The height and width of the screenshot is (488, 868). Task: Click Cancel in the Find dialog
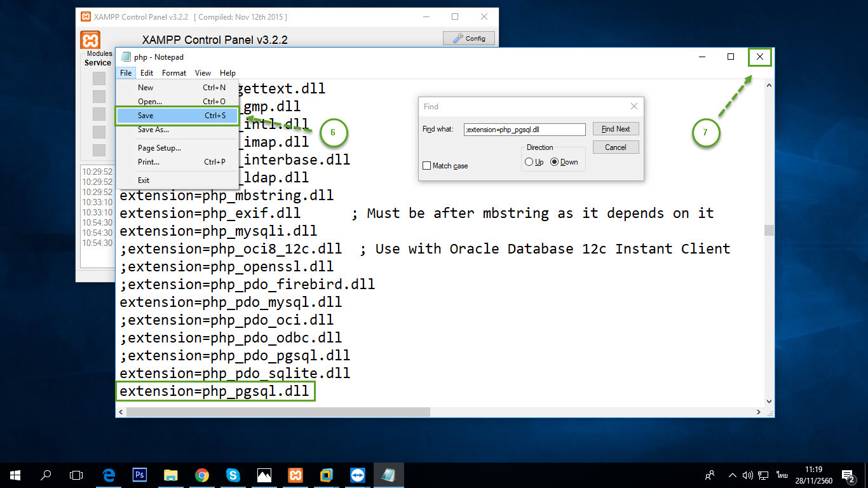(616, 147)
